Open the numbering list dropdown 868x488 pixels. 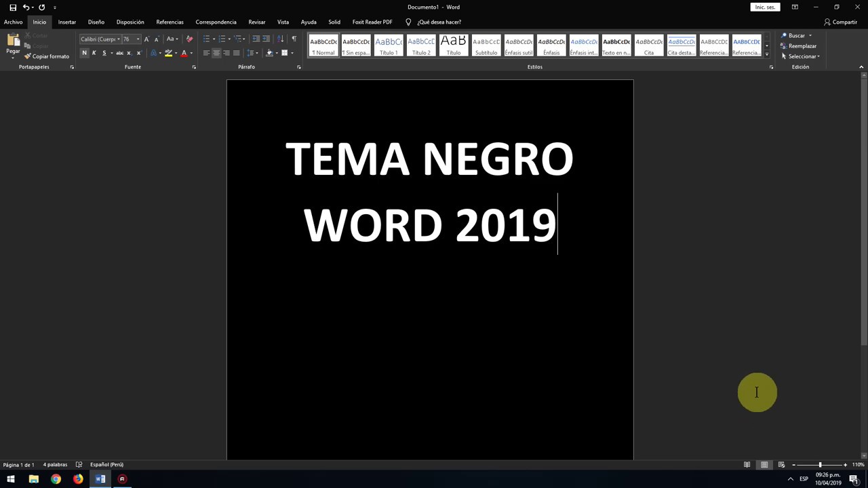click(x=229, y=39)
